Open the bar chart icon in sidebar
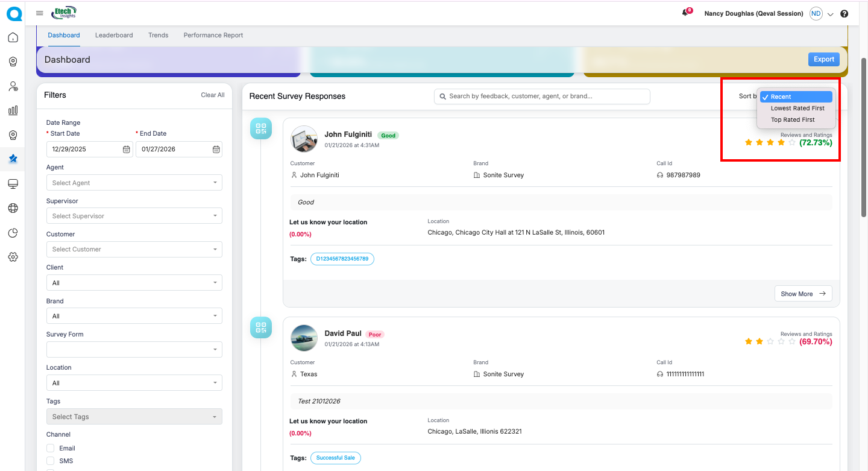Image resolution: width=868 pixels, height=471 pixels. tap(13, 110)
